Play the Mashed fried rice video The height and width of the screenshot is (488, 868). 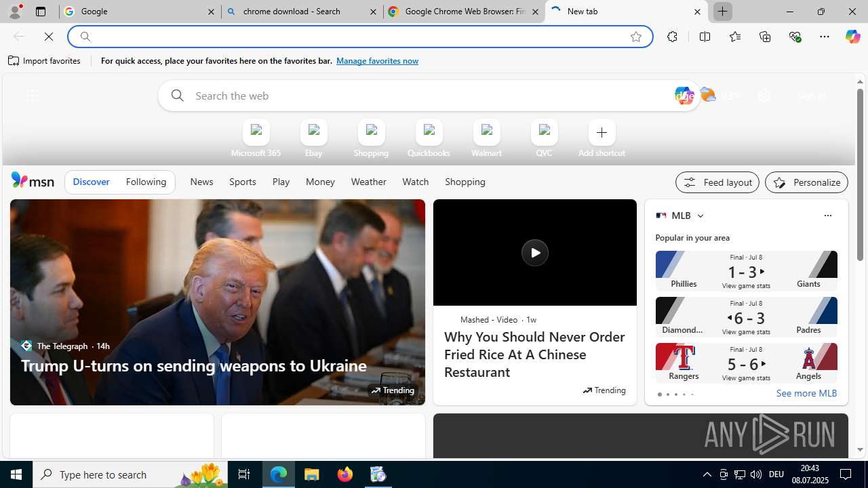535,253
